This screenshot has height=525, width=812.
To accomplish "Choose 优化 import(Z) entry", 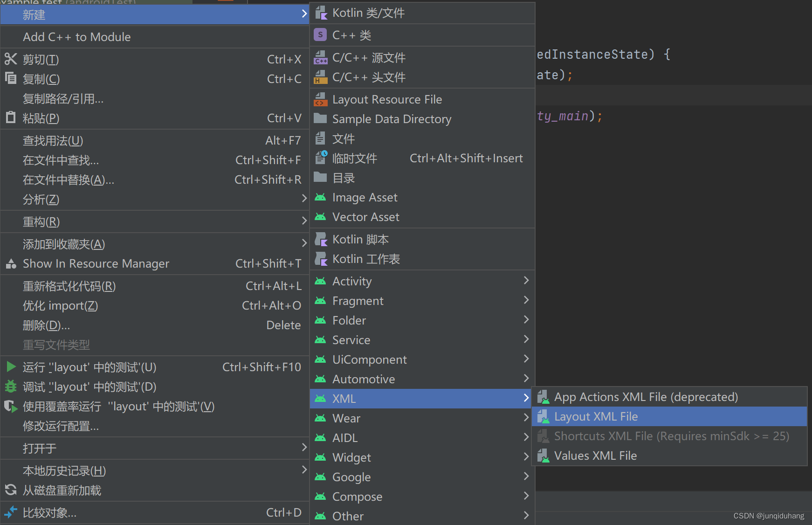I will tap(155, 305).
